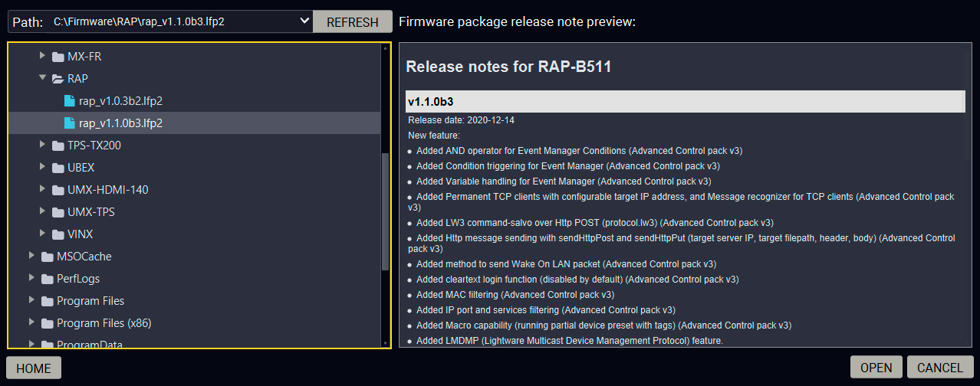Click the UMX-HDMI-140 folder icon
The height and width of the screenshot is (386, 980).
(x=58, y=190)
